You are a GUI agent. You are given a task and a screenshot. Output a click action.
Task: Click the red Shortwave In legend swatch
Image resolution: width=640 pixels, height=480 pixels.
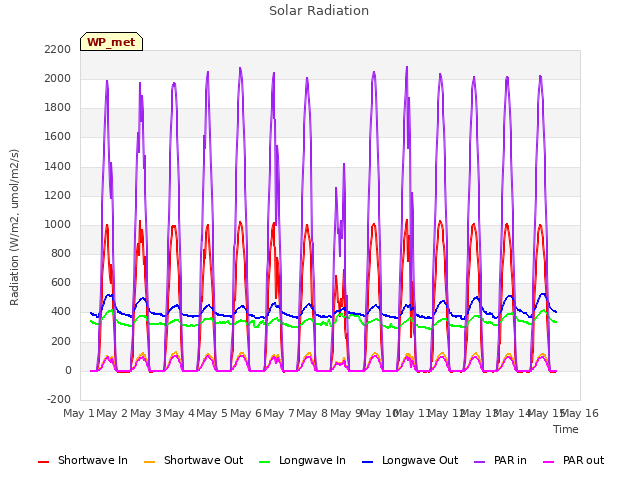[x=44, y=462]
